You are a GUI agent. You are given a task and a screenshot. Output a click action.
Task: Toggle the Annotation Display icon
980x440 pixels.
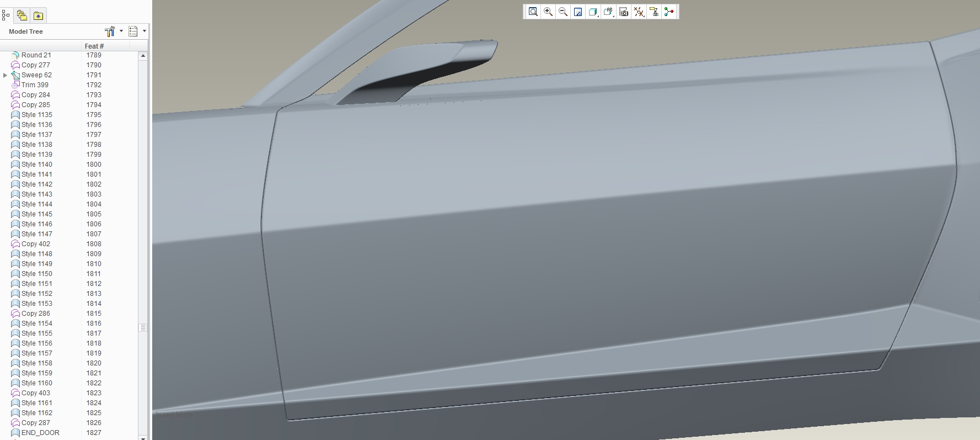pos(654,12)
